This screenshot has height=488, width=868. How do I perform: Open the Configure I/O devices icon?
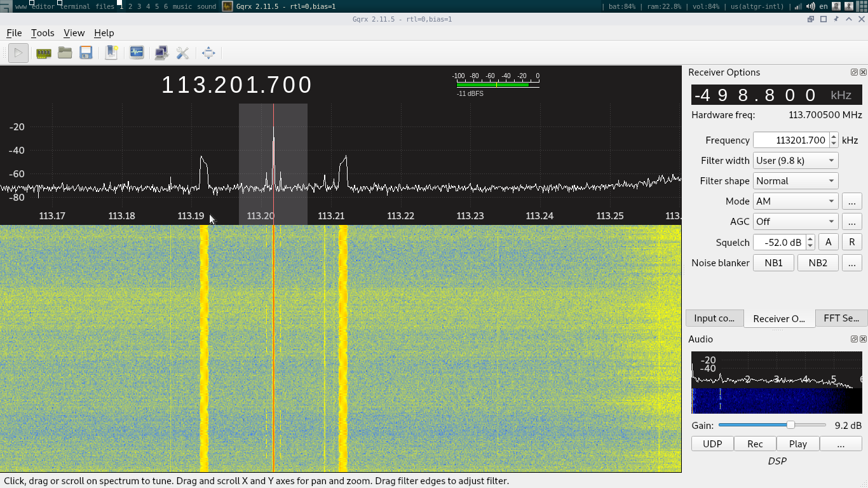43,53
